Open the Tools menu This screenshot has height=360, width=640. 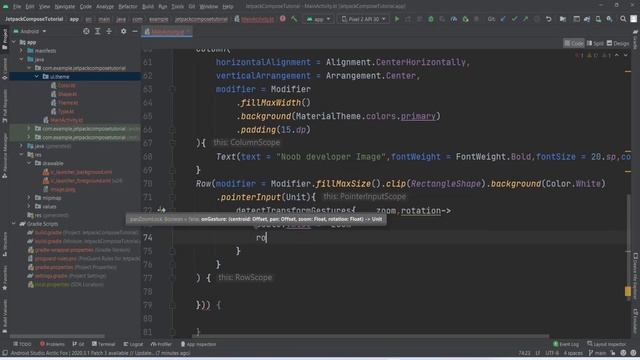[x=177, y=7]
